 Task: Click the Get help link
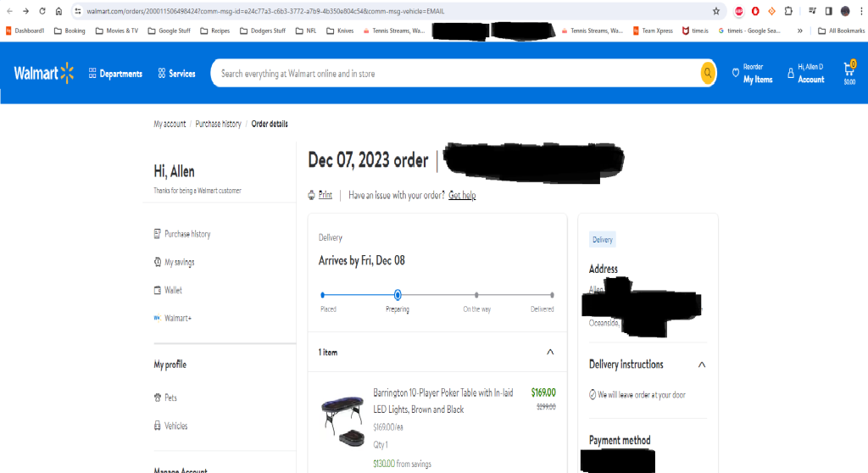pos(462,195)
